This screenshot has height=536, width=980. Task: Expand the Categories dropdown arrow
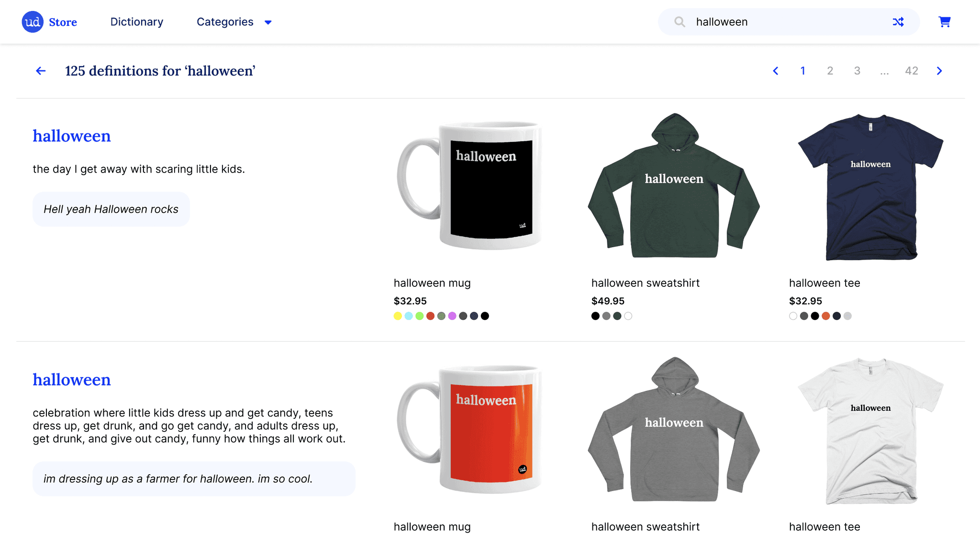tap(268, 22)
